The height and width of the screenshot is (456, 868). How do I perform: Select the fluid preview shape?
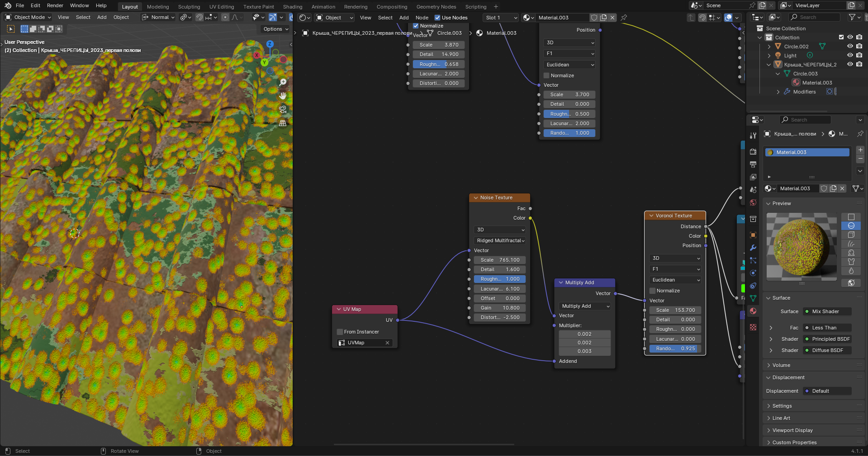pos(851,271)
